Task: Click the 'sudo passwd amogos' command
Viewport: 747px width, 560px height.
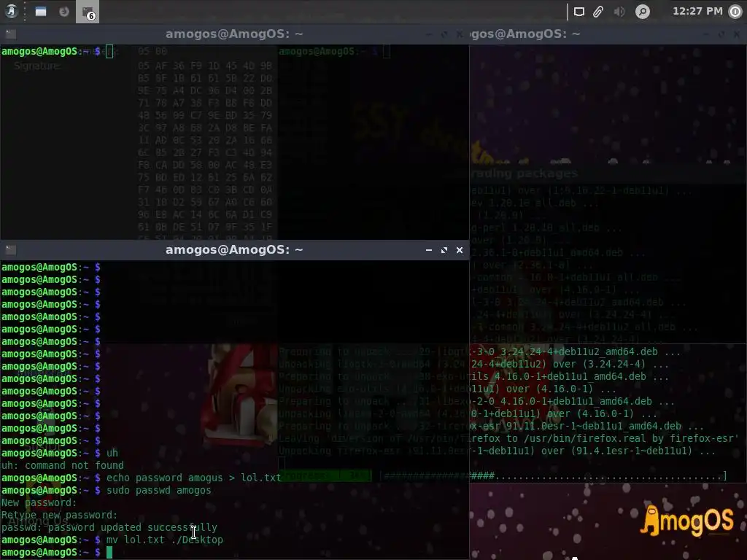Action: tap(158, 490)
